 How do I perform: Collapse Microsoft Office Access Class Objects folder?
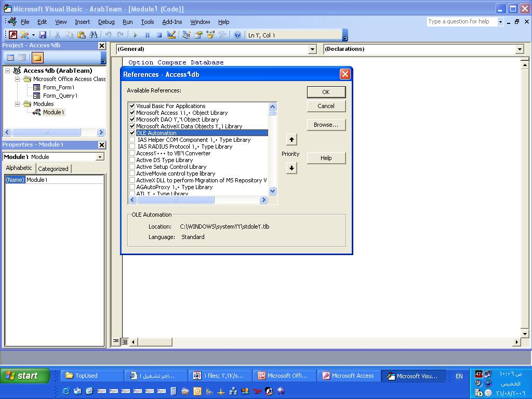pos(17,79)
